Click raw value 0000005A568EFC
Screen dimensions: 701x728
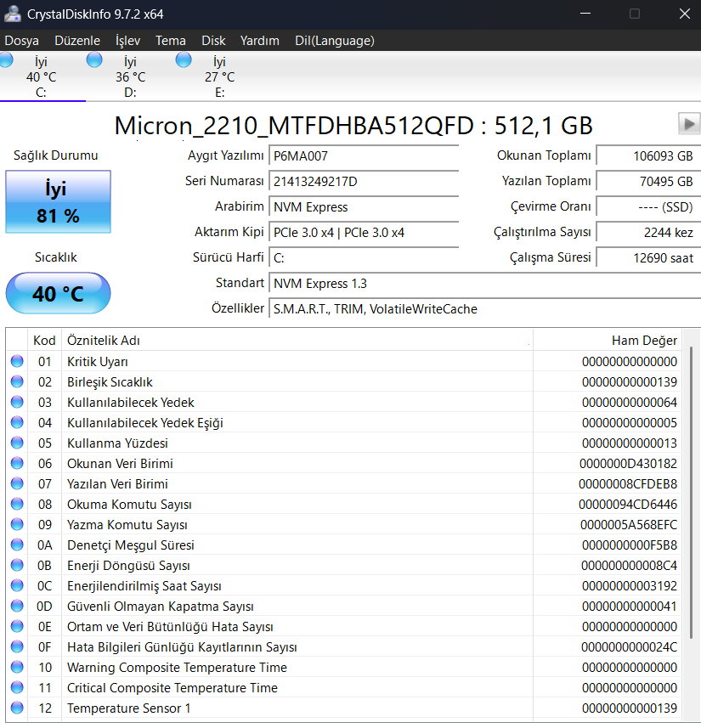pos(629,525)
